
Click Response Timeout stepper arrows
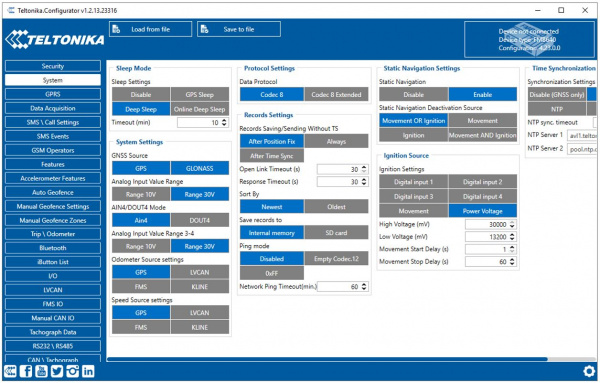pyautogui.click(x=364, y=182)
